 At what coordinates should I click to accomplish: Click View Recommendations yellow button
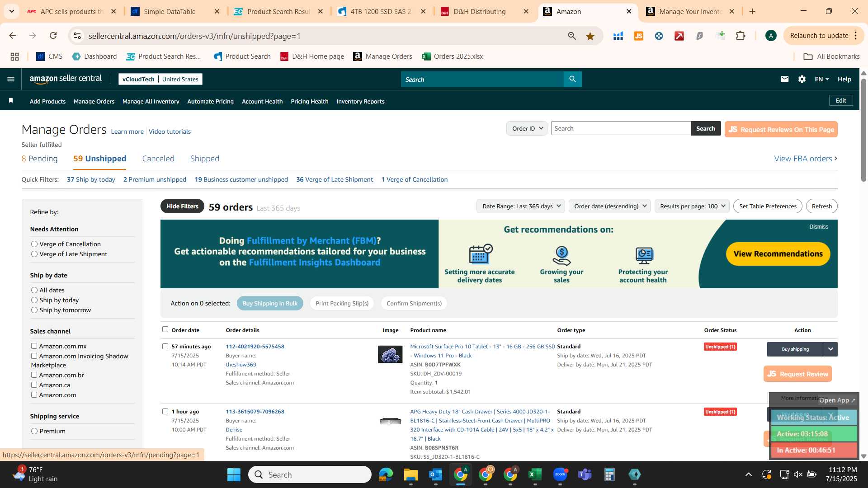778,254
